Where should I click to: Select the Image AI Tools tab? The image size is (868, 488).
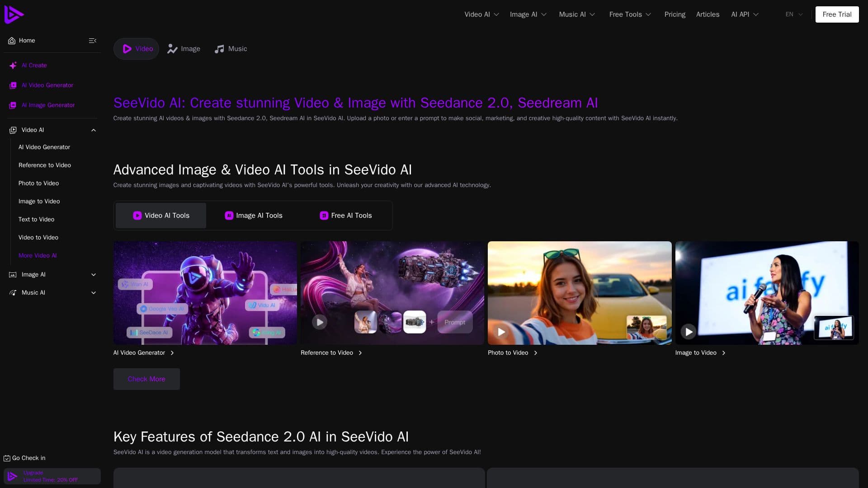254,216
